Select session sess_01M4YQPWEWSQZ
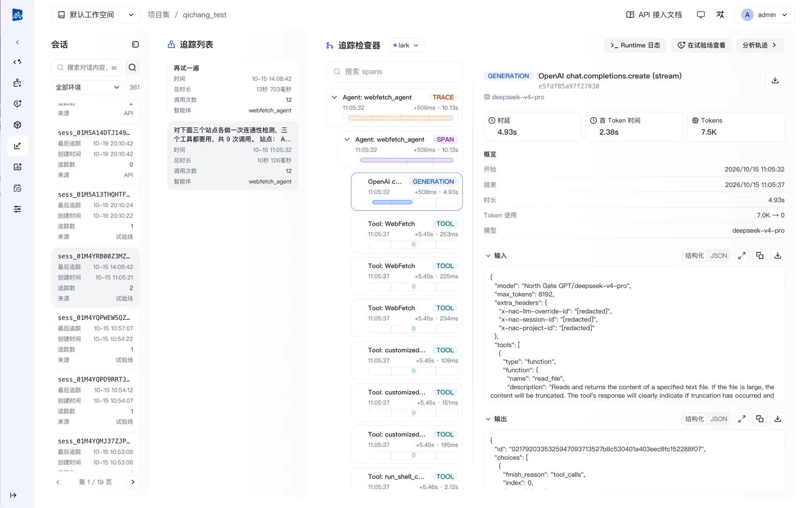 pyautogui.click(x=95, y=339)
